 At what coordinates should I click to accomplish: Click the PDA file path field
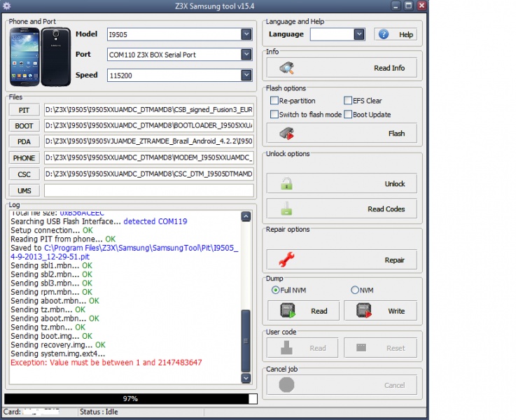click(x=148, y=141)
